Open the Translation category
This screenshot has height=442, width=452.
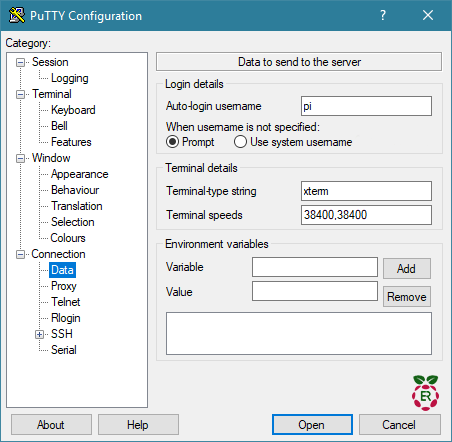77,206
